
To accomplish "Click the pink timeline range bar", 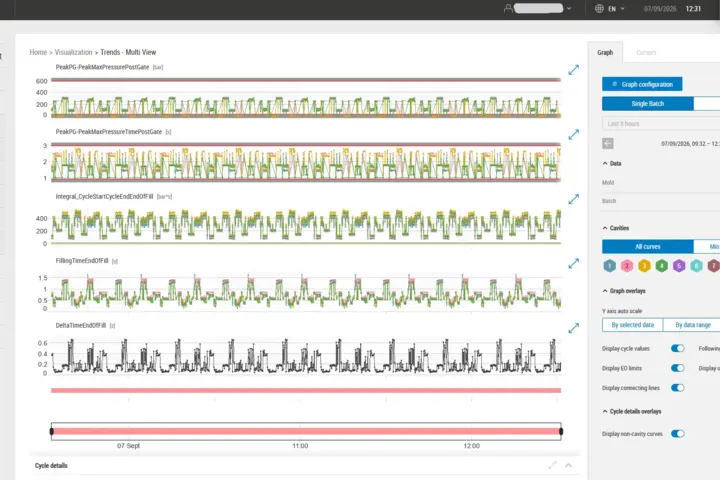I will [x=306, y=431].
